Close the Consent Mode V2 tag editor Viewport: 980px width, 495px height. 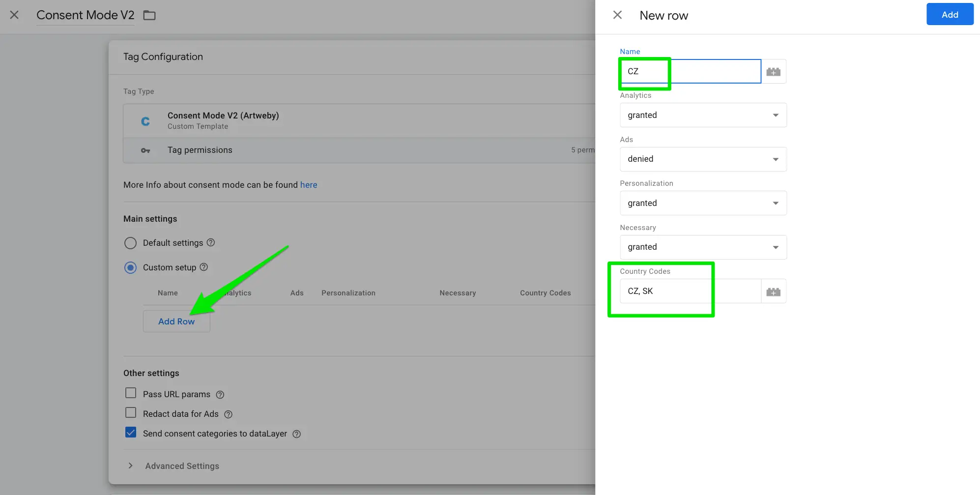(14, 15)
